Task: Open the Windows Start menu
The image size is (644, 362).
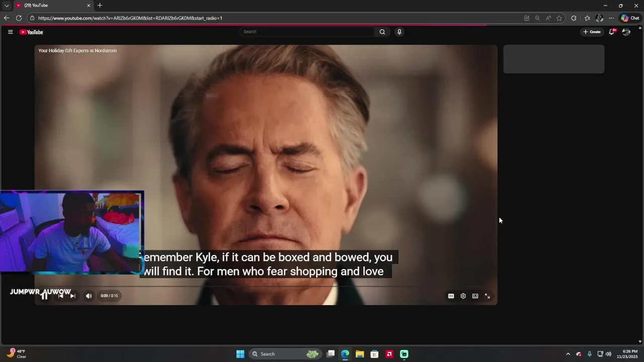Action: click(240, 354)
